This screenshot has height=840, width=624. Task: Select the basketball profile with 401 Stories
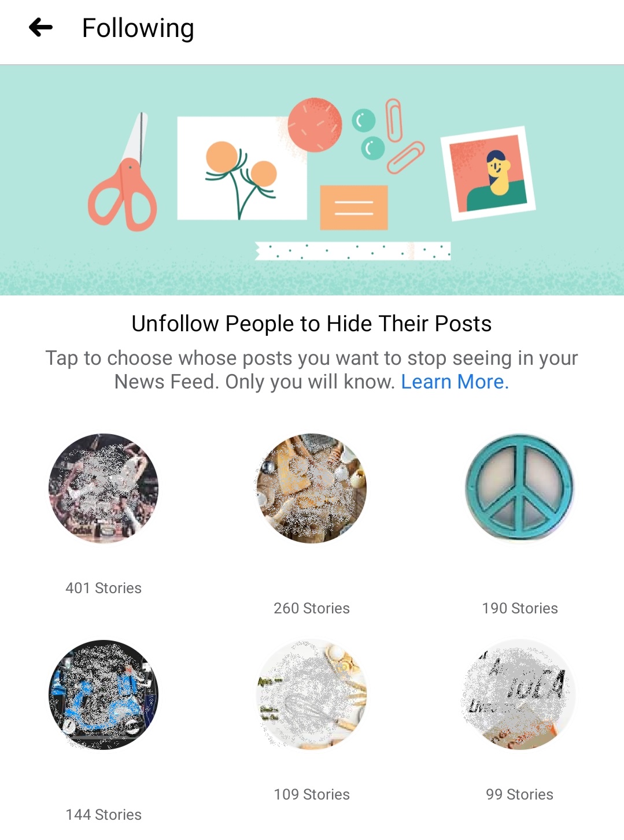pyautogui.click(x=104, y=489)
